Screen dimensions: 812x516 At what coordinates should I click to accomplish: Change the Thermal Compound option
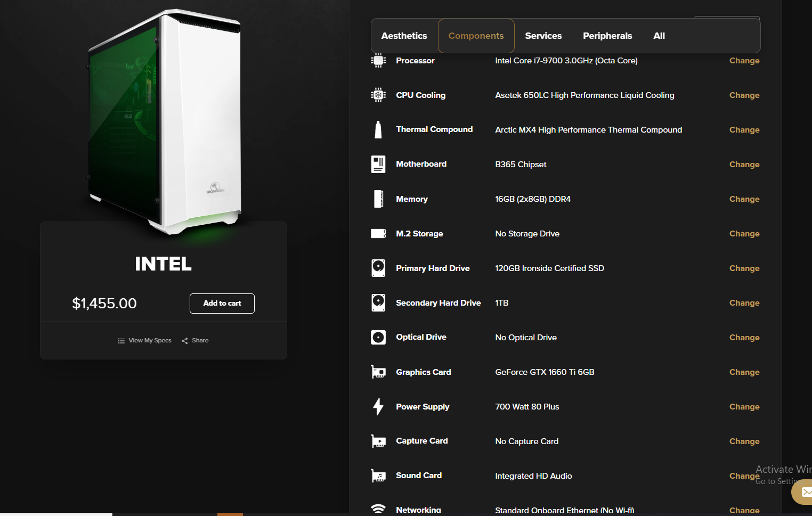(x=744, y=130)
